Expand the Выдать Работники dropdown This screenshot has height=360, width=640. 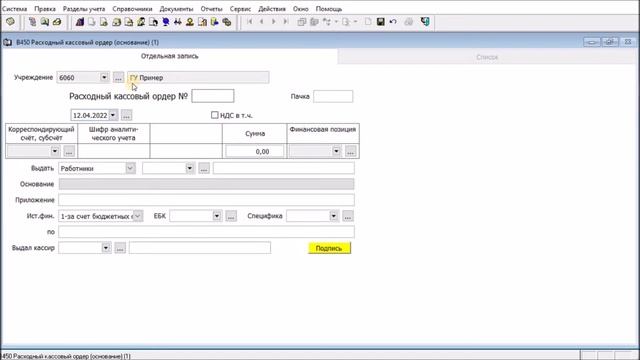click(130, 168)
